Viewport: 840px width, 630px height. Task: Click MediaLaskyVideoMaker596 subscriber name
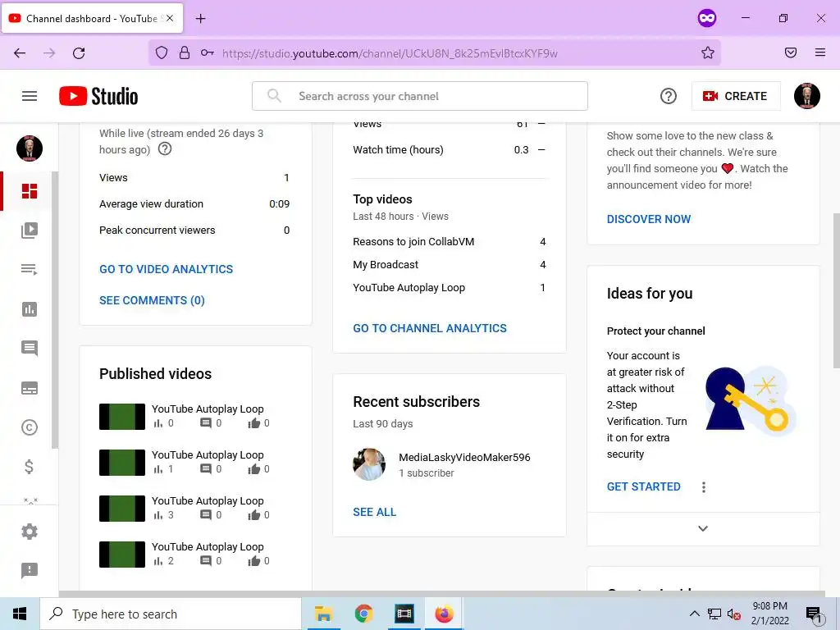click(464, 458)
